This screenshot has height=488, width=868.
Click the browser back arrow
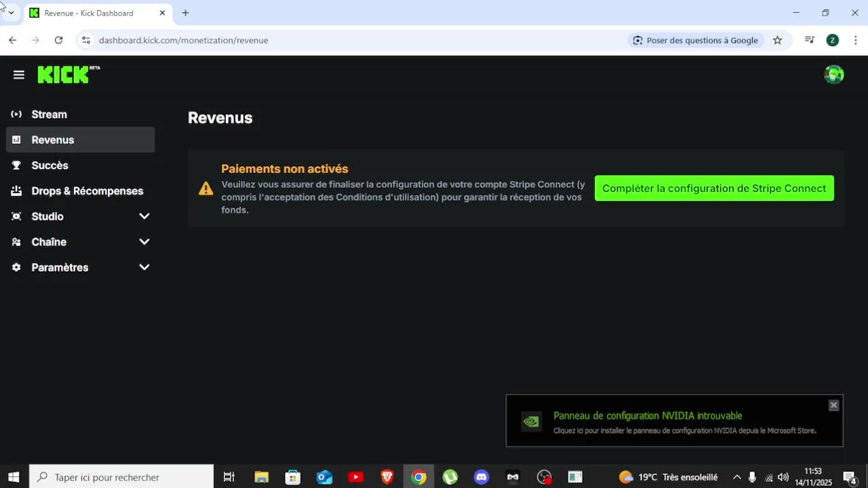point(12,41)
